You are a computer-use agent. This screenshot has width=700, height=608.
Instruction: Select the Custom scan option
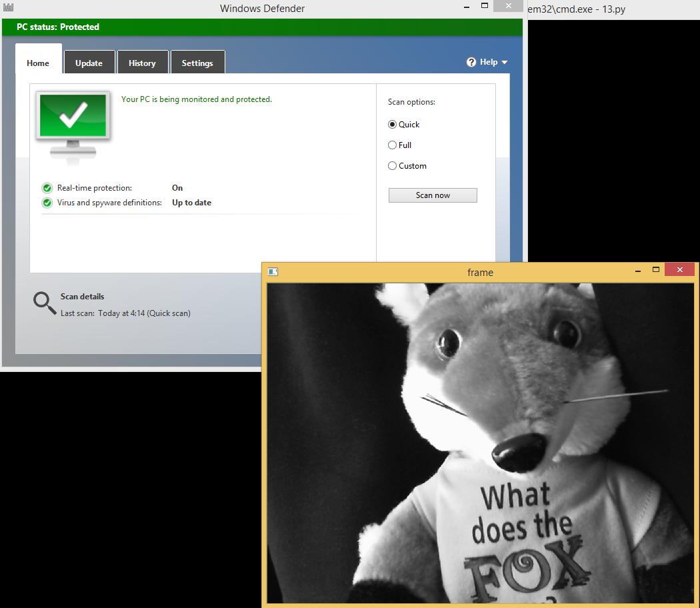tap(393, 166)
